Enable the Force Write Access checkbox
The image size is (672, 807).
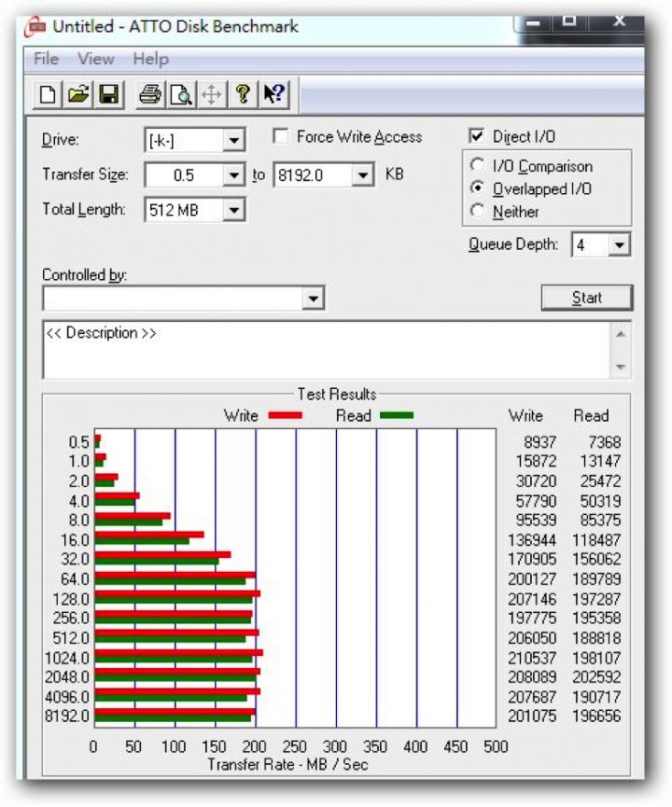(x=281, y=136)
